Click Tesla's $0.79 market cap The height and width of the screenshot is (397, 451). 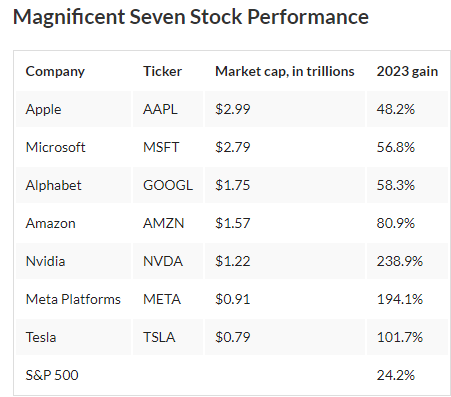coord(233,337)
